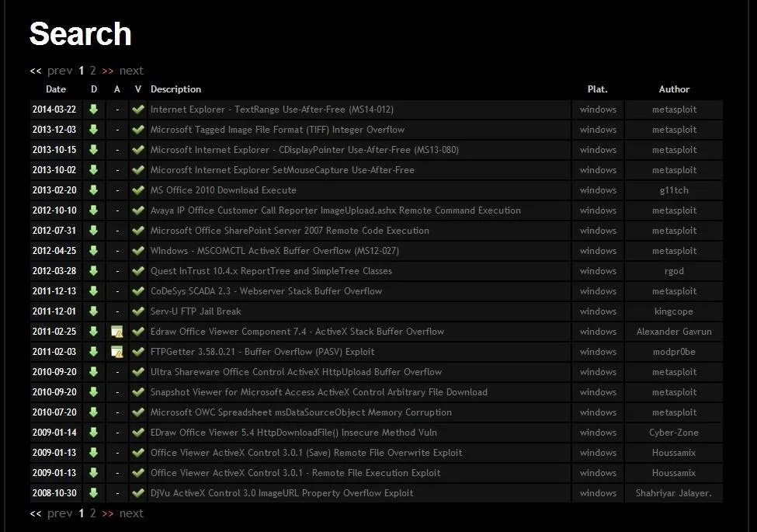Open Microsoft OWC Spreadsheet msDataSourceObject Memory Corruption
The height and width of the screenshot is (532, 757).
(300, 412)
